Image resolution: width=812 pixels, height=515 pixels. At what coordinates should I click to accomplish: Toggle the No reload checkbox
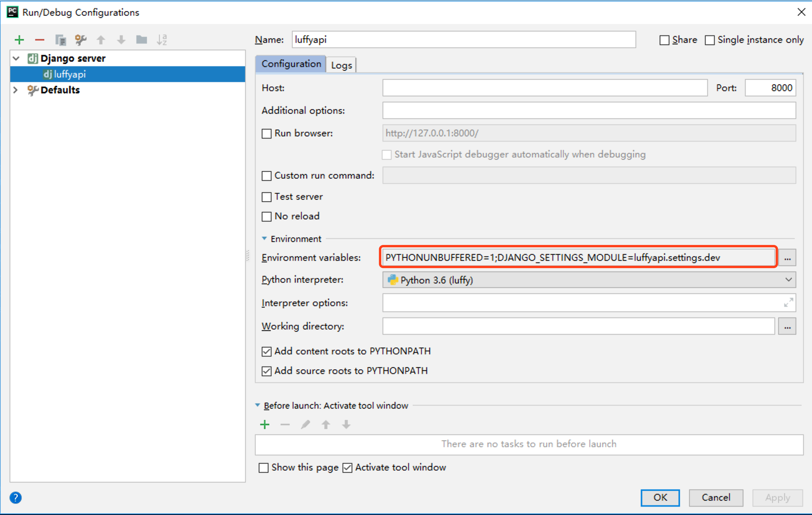(x=267, y=216)
